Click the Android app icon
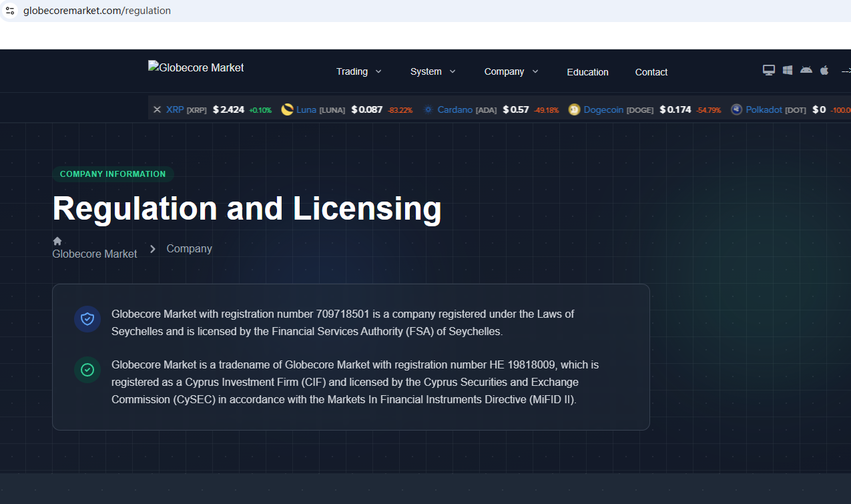This screenshot has width=851, height=504. point(806,70)
